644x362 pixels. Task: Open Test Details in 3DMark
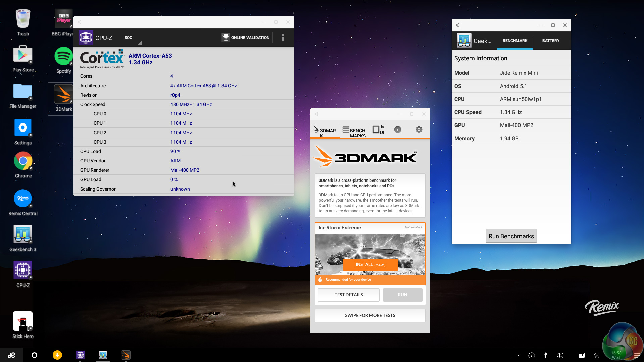pyautogui.click(x=348, y=295)
